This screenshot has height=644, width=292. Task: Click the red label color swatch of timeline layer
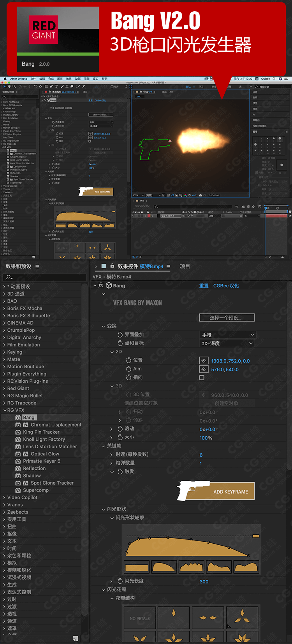pos(148,216)
